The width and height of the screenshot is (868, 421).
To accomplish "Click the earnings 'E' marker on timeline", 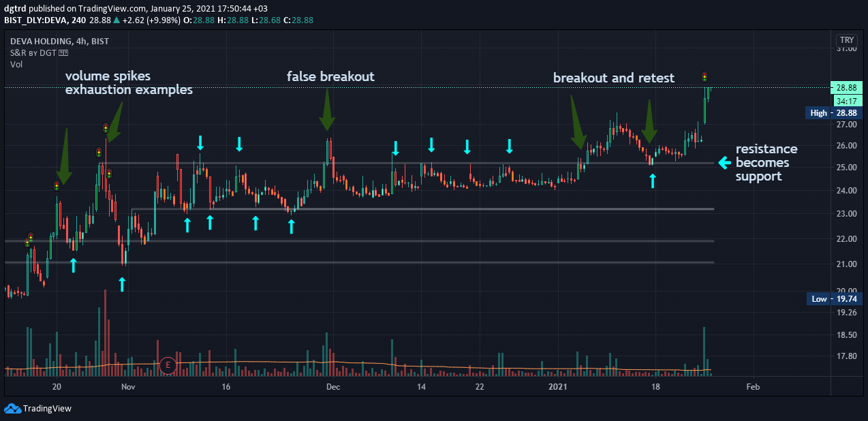I will [168, 366].
